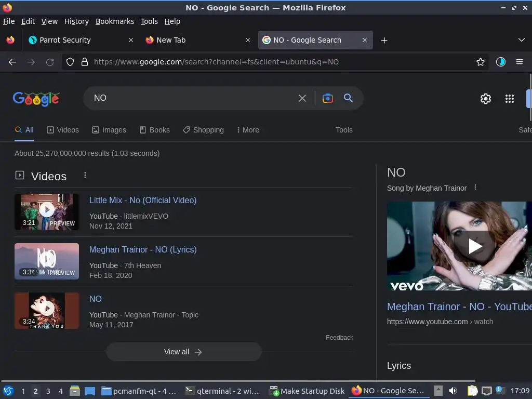This screenshot has height=399, width=532.
Task: Open Firefox View pinned icon
Action: [x=10, y=40]
